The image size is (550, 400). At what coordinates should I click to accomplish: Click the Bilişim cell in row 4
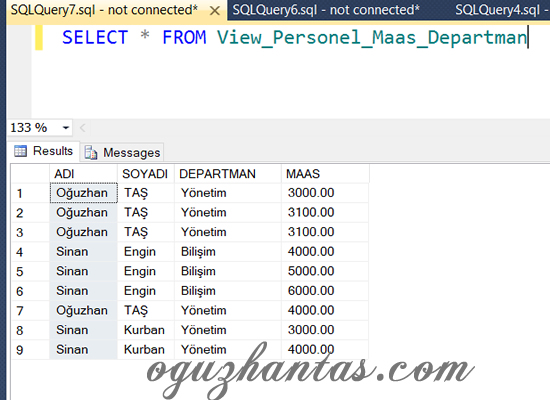[228, 252]
